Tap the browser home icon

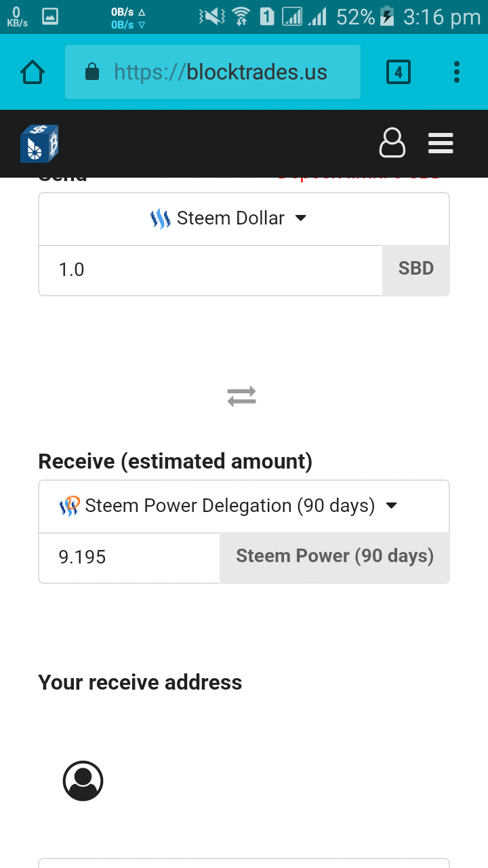point(33,72)
